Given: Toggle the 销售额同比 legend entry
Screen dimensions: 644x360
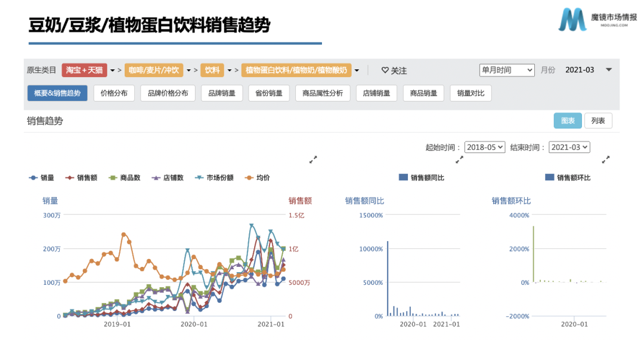Looking at the screenshot, I should point(422,178).
